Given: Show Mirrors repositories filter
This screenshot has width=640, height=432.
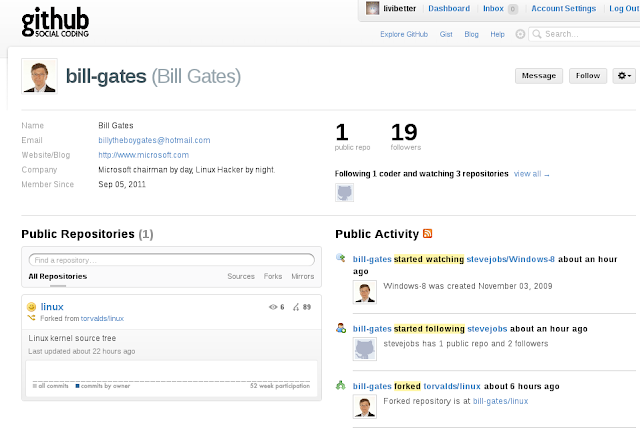Looking at the screenshot, I should point(302,276).
